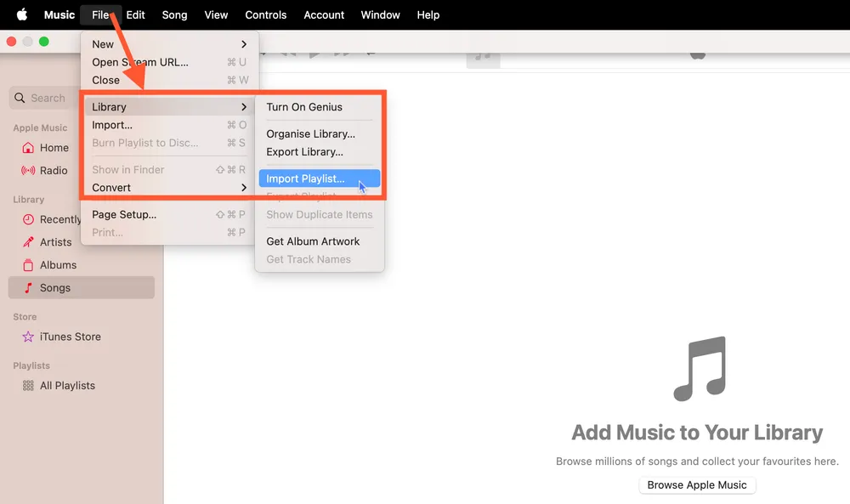This screenshot has height=504, width=850.
Task: Select Songs in the Library sidebar
Action: [x=52, y=287]
